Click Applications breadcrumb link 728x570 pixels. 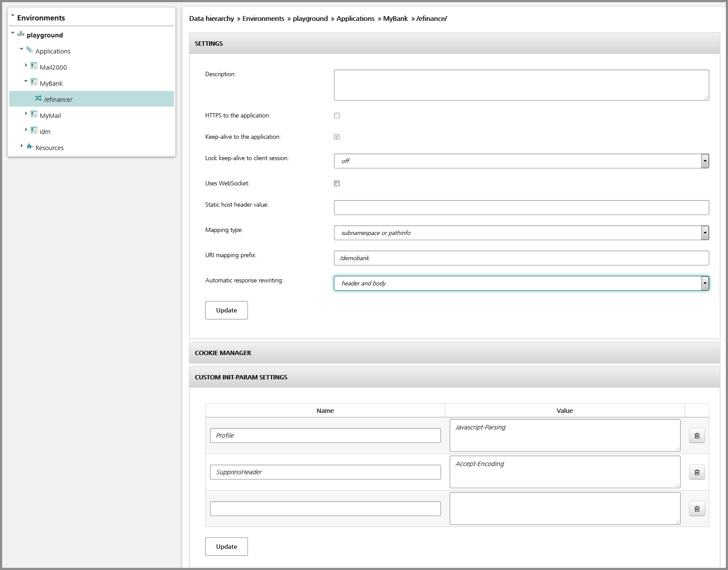(355, 19)
